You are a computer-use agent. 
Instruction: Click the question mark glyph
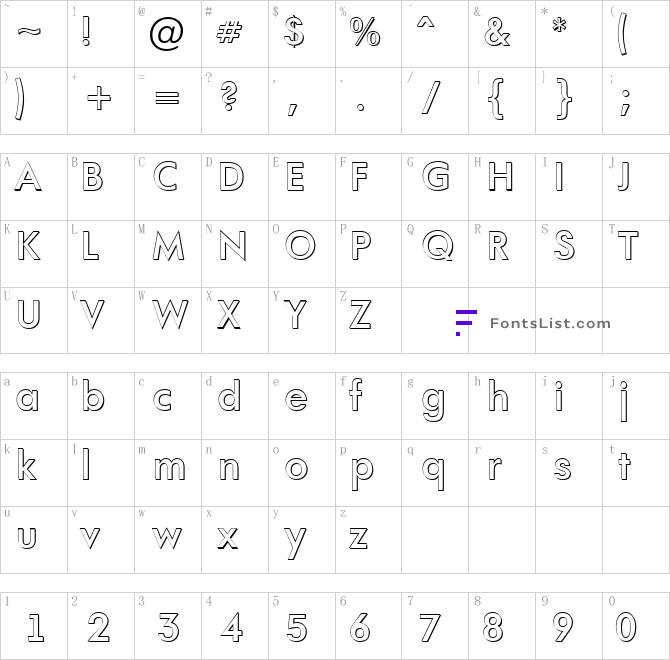229,96
